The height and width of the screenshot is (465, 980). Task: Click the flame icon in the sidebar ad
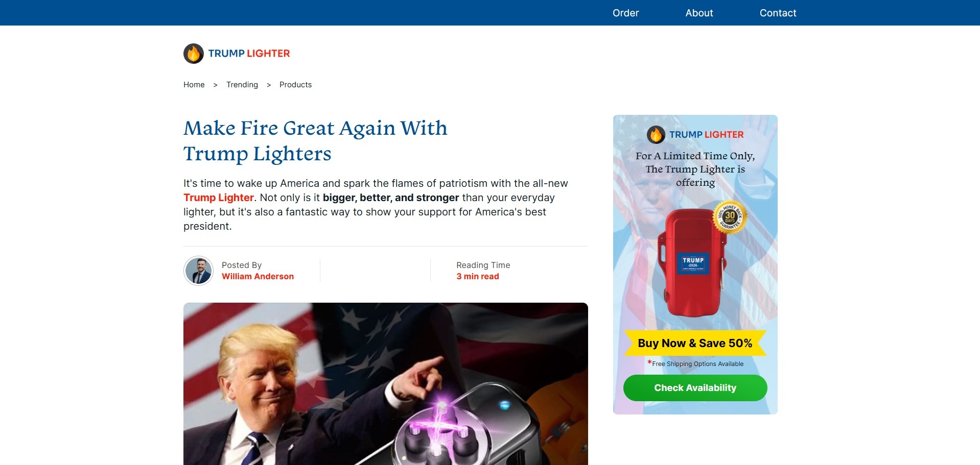click(656, 135)
